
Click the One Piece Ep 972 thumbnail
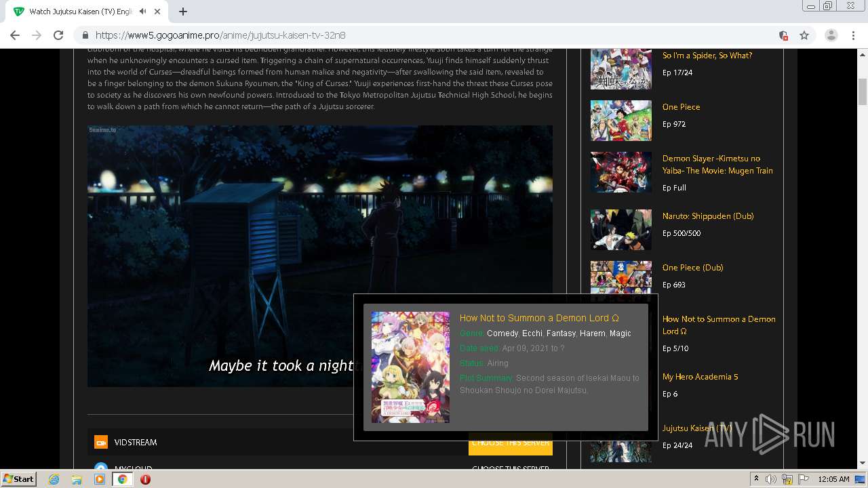point(620,121)
